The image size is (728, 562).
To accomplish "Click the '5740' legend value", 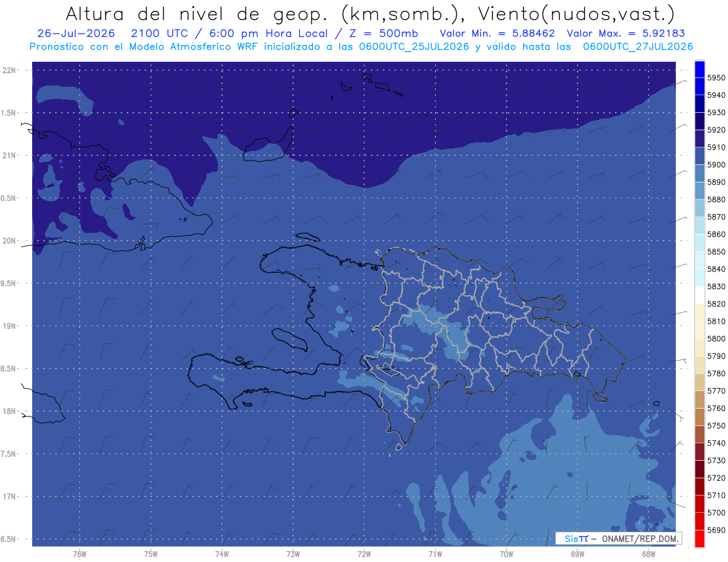I will [x=716, y=443].
